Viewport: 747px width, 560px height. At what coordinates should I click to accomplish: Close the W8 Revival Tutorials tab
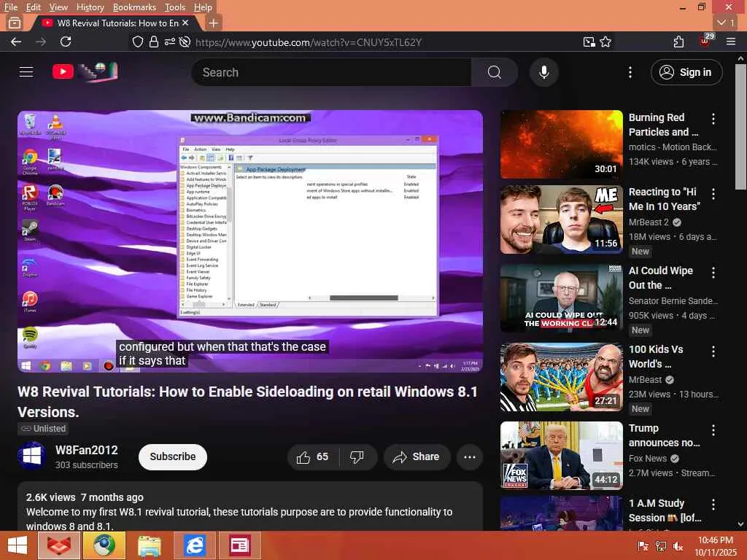pyautogui.click(x=185, y=23)
